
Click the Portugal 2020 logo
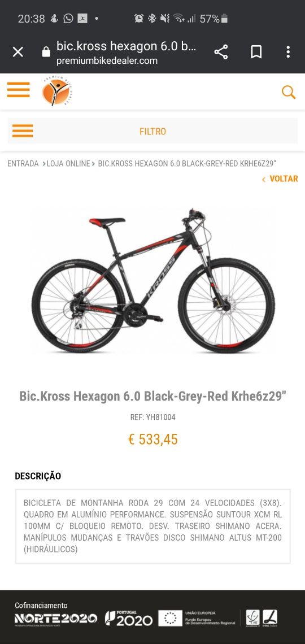point(129,618)
